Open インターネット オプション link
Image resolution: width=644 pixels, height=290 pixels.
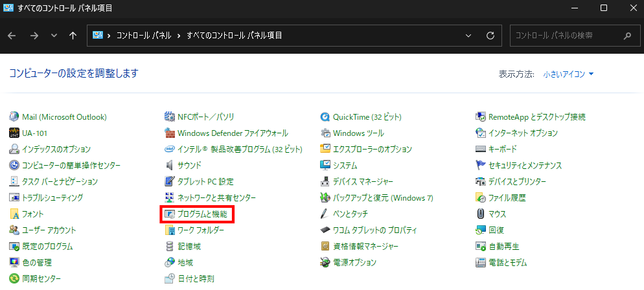tap(523, 133)
